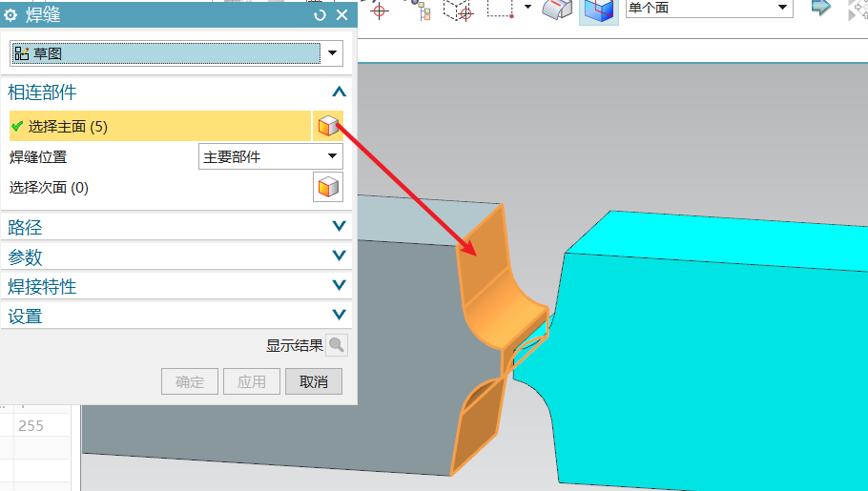Click the face cube icon beside 选择次面

[x=328, y=187]
